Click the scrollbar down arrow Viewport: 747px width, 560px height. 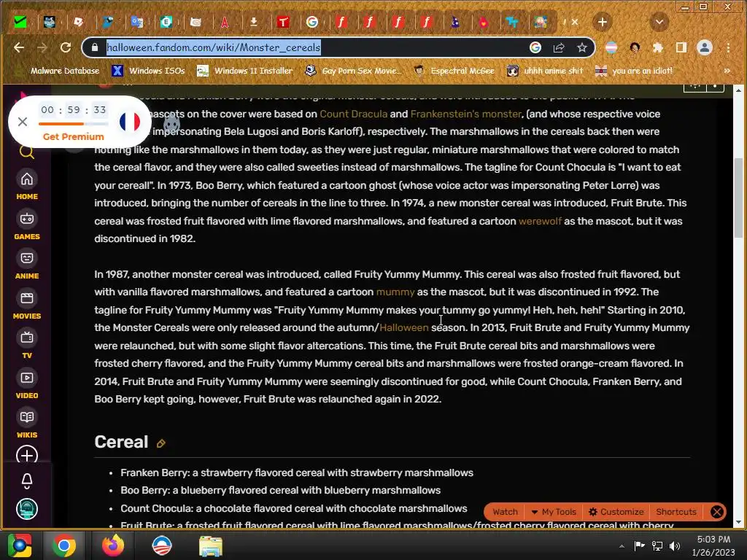[738, 523]
